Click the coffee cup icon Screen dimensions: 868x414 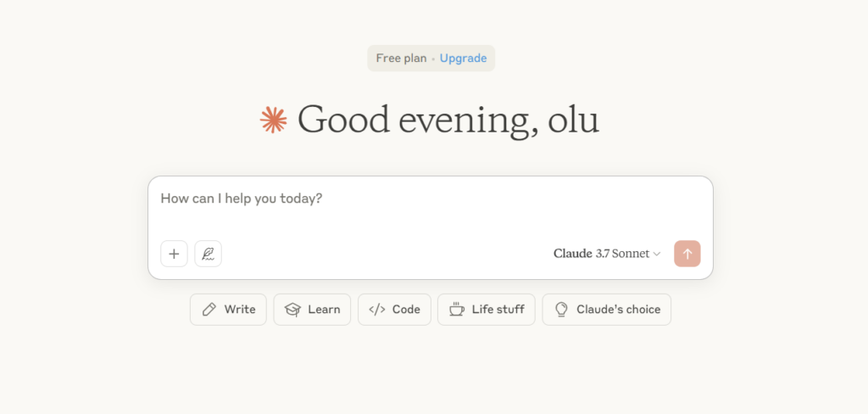tap(457, 310)
